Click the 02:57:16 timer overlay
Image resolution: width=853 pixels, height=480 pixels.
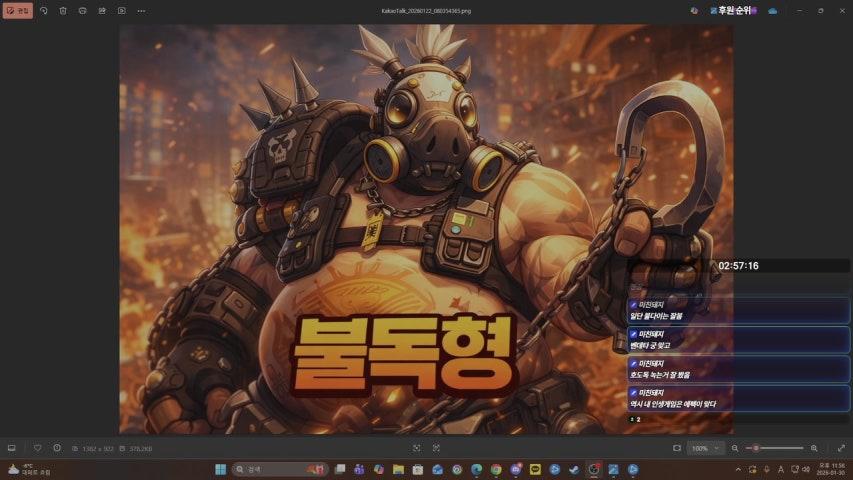click(x=738, y=266)
